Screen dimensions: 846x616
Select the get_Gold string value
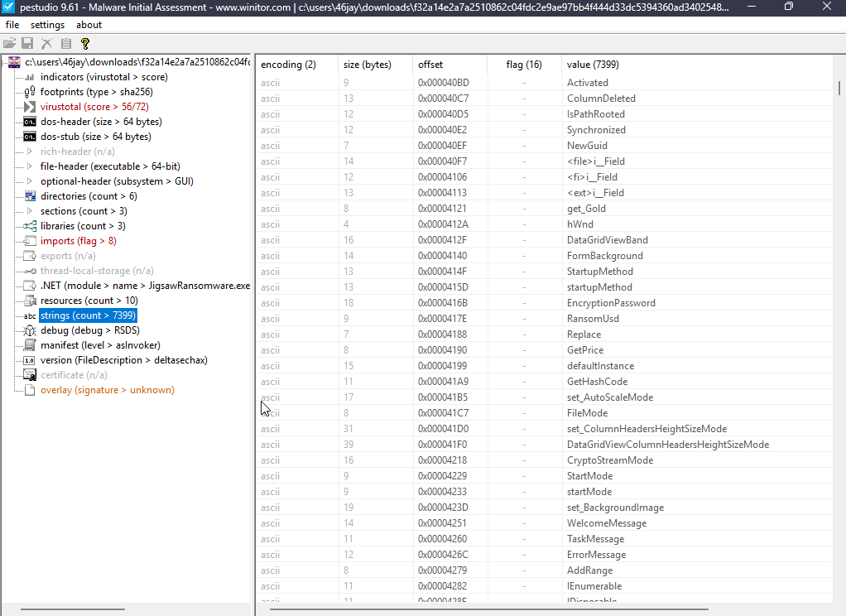point(586,209)
